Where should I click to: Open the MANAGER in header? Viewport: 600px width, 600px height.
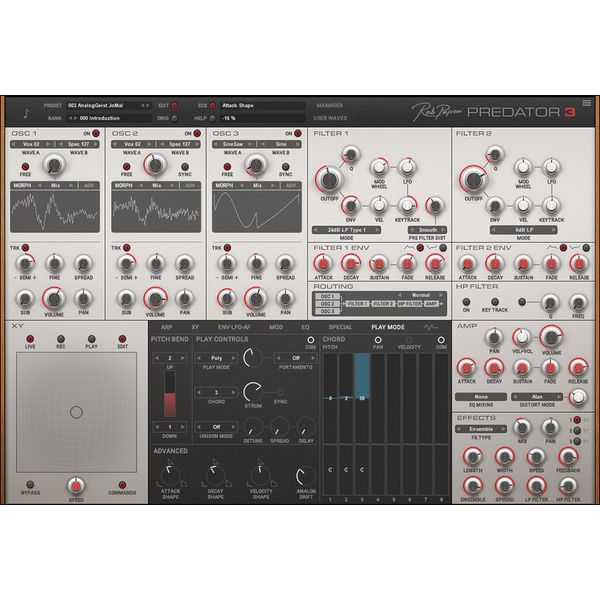tap(329, 105)
